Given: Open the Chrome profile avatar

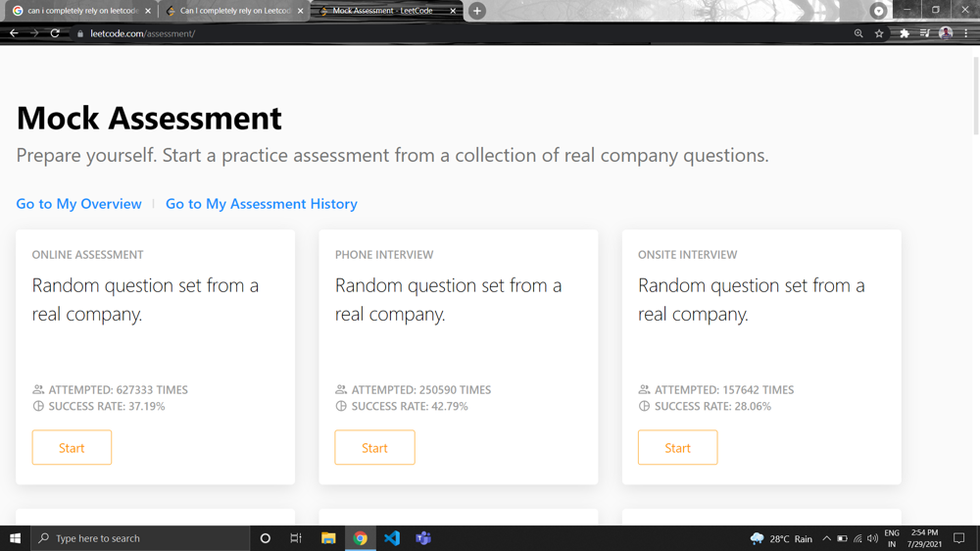Looking at the screenshot, I should [946, 33].
